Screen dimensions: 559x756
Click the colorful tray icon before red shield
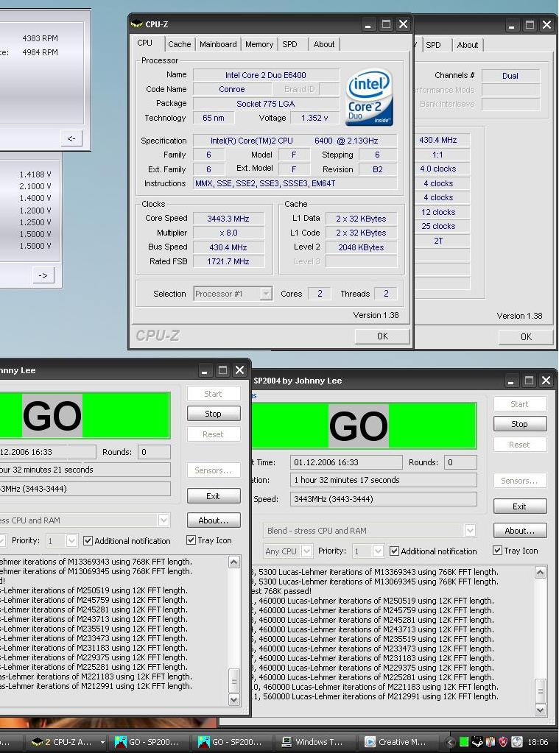tap(490, 743)
